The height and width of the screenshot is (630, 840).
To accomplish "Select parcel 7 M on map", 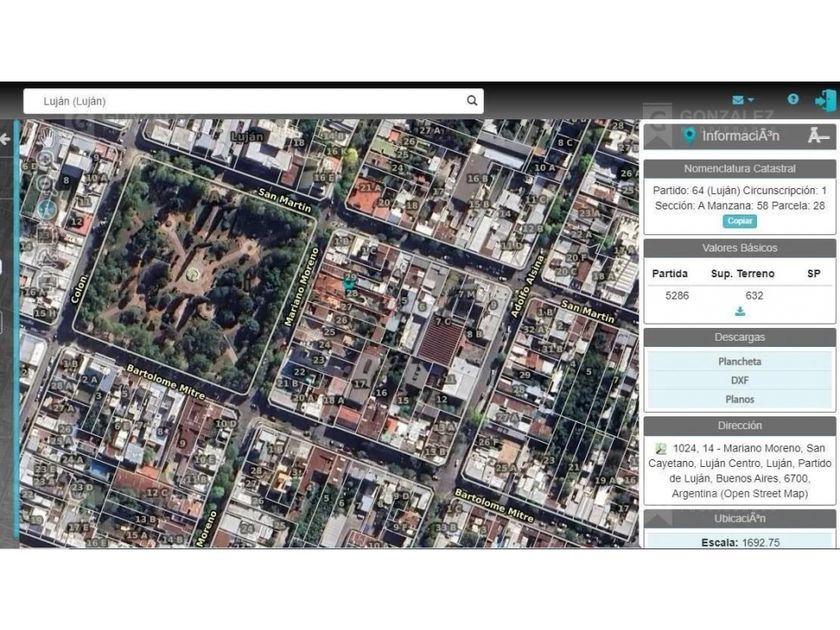I will pyautogui.click(x=467, y=294).
